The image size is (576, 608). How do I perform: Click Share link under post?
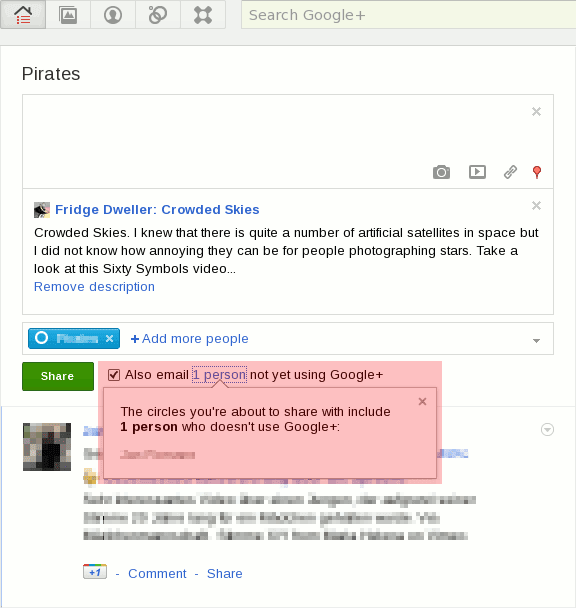click(225, 573)
